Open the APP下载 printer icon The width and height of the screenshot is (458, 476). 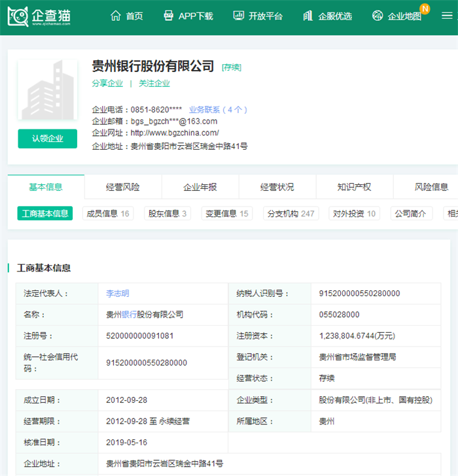(168, 16)
